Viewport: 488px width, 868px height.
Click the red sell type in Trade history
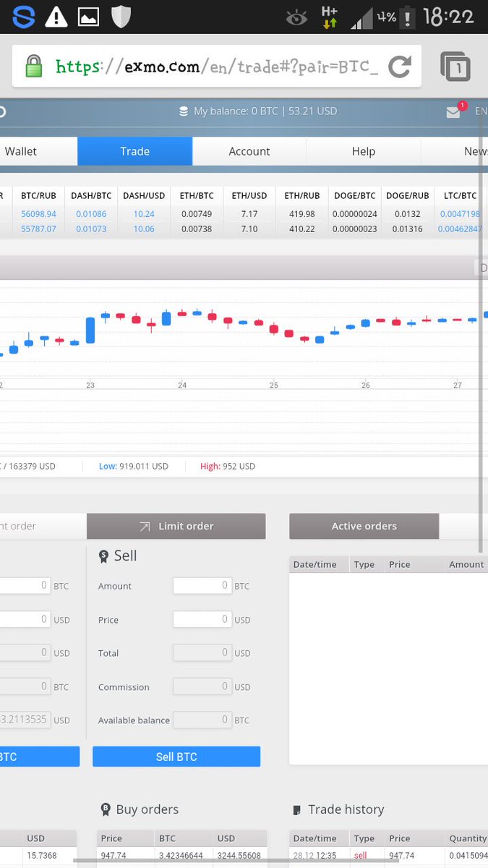point(360,855)
